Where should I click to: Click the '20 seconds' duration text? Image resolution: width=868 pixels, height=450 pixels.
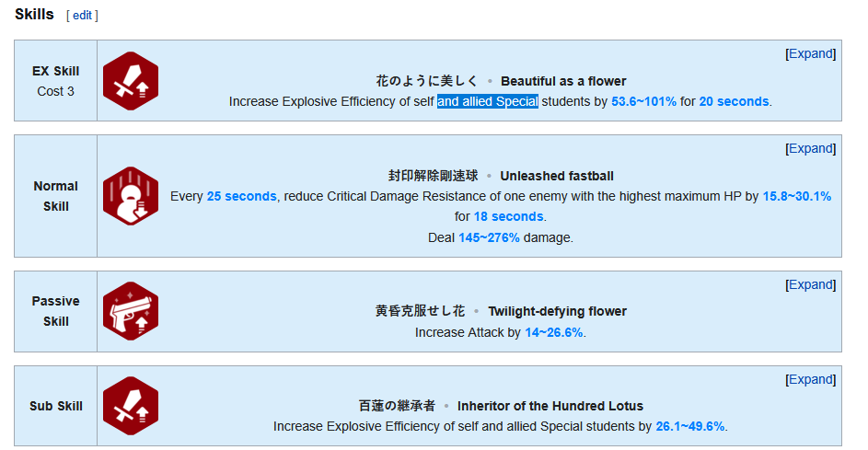(734, 101)
